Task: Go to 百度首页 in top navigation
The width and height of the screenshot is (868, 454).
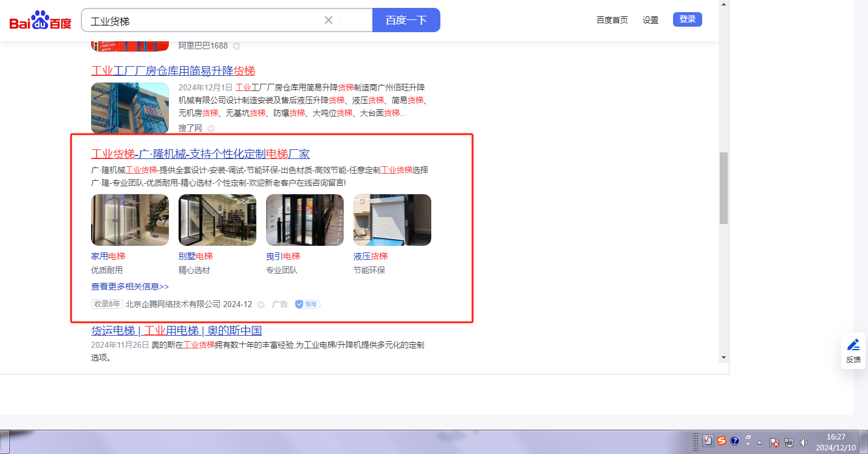Action: [x=612, y=20]
